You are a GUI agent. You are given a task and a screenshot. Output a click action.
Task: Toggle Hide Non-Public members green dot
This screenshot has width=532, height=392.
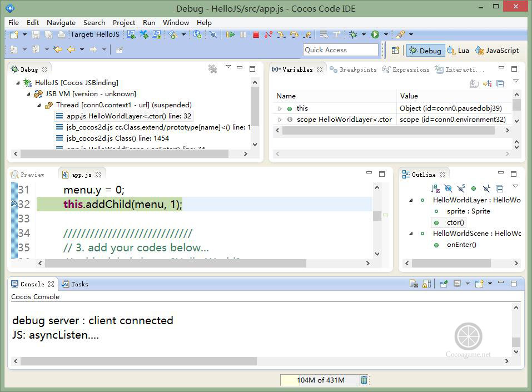474,188
